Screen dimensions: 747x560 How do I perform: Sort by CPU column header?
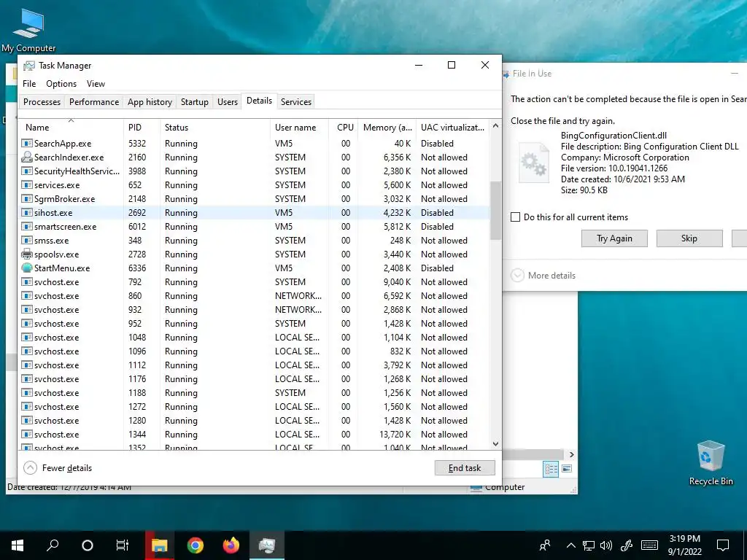344,127
